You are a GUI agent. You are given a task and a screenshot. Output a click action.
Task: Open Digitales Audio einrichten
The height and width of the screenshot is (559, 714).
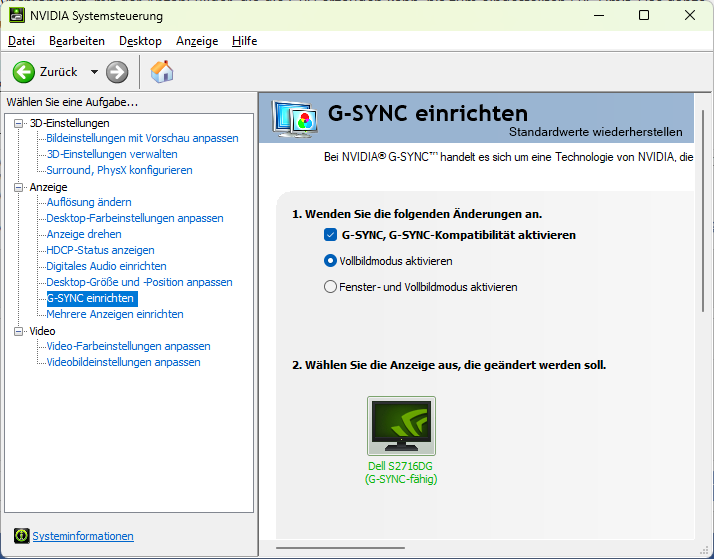point(107,266)
